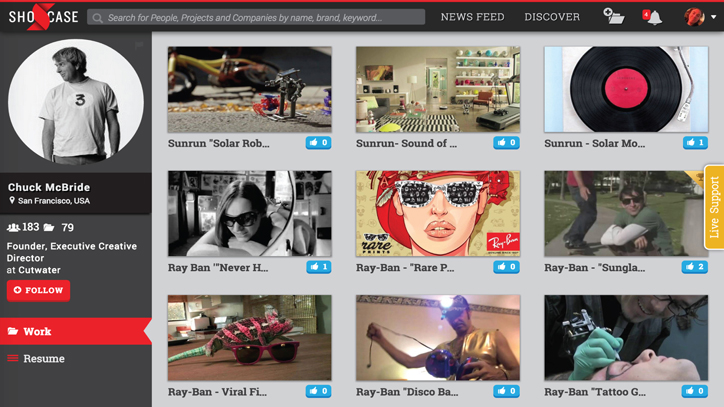Open the Ray-Ban "Disco Ba... thumbnail

point(438,338)
